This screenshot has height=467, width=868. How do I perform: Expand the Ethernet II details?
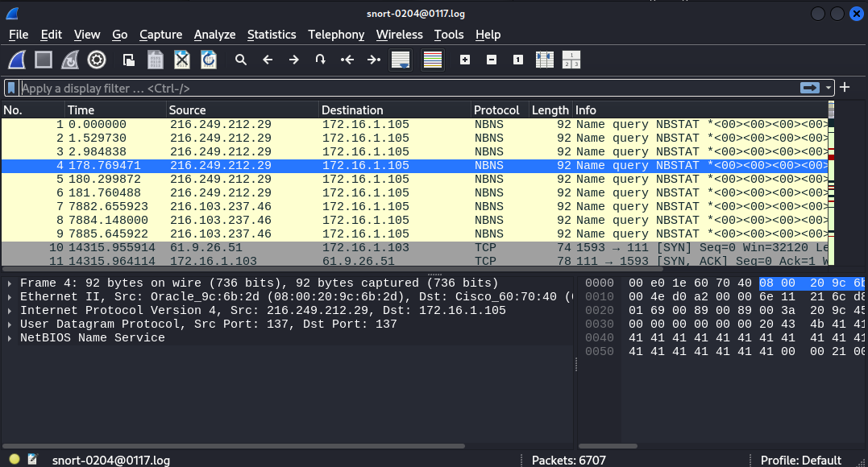tap(10, 297)
